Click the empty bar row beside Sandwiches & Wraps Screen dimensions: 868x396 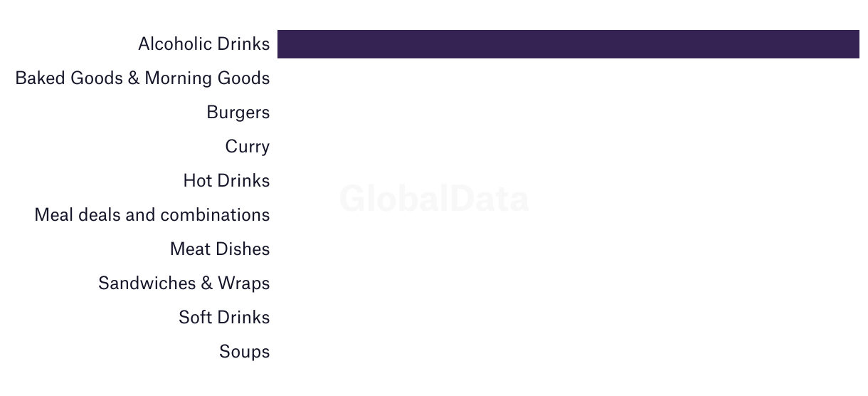click(x=568, y=283)
